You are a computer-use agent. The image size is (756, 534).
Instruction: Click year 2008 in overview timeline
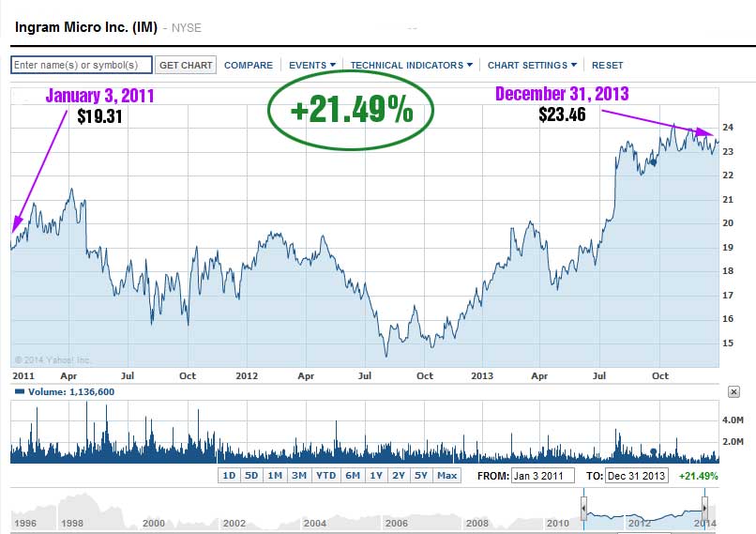tap(477, 523)
